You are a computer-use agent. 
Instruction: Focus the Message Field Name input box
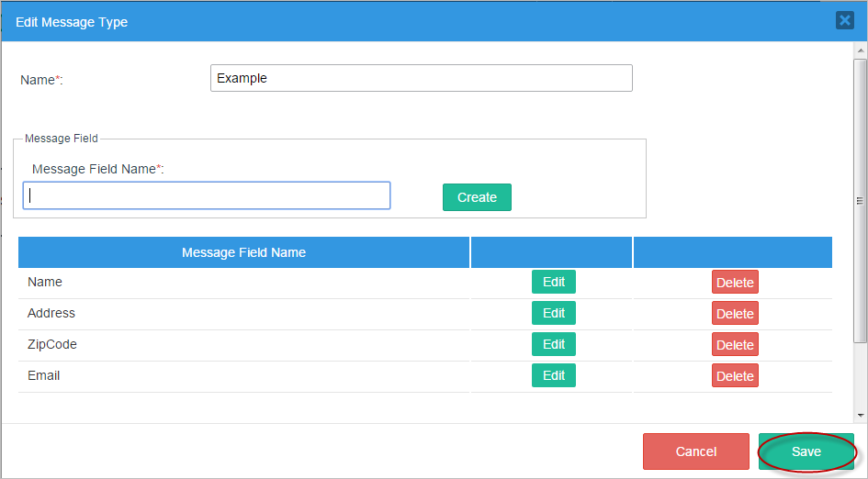point(207,195)
